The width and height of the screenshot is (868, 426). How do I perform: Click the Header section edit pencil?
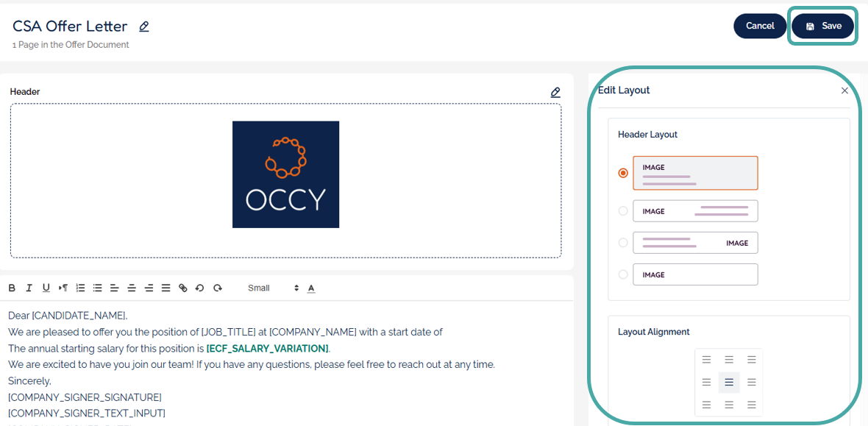(555, 92)
